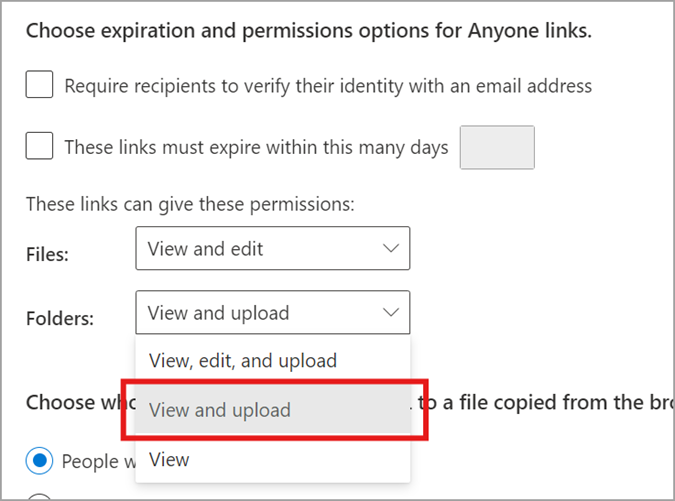This screenshot has width=675, height=501.
Task: Click These links can give these permissions text
Action: point(190,204)
